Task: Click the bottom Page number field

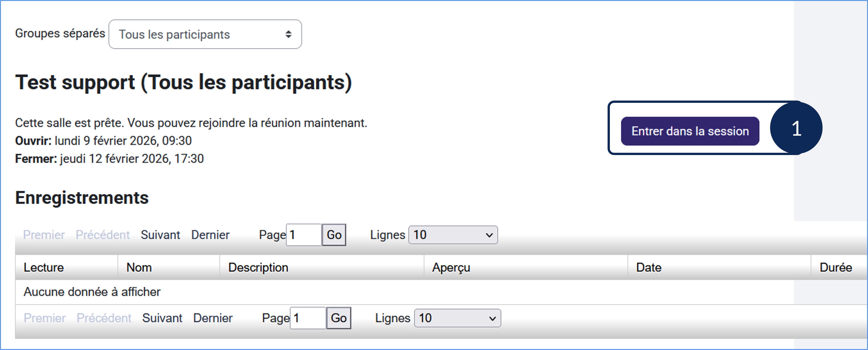Action: pos(308,318)
